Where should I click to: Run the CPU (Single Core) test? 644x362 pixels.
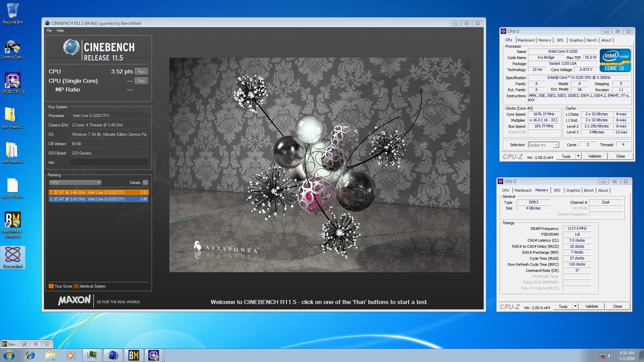(x=142, y=81)
